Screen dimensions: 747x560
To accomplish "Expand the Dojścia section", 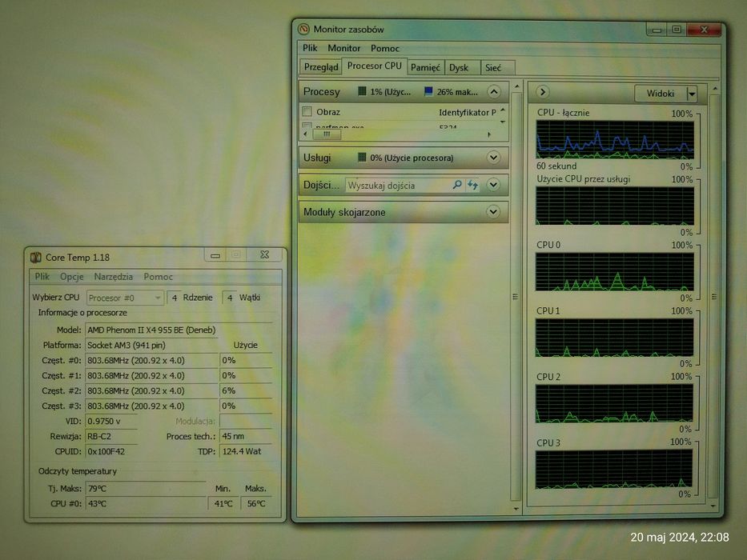I will [493, 184].
